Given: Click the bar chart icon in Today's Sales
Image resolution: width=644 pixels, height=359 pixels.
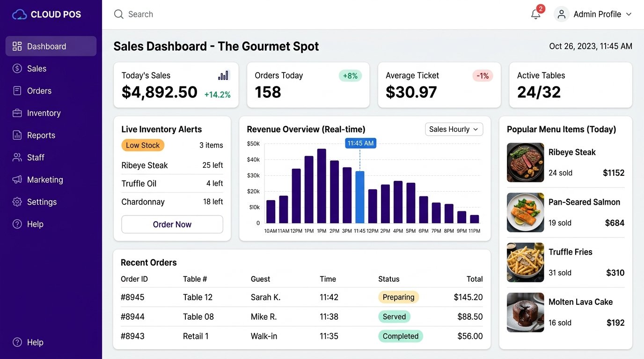Looking at the screenshot, I should pos(224,75).
